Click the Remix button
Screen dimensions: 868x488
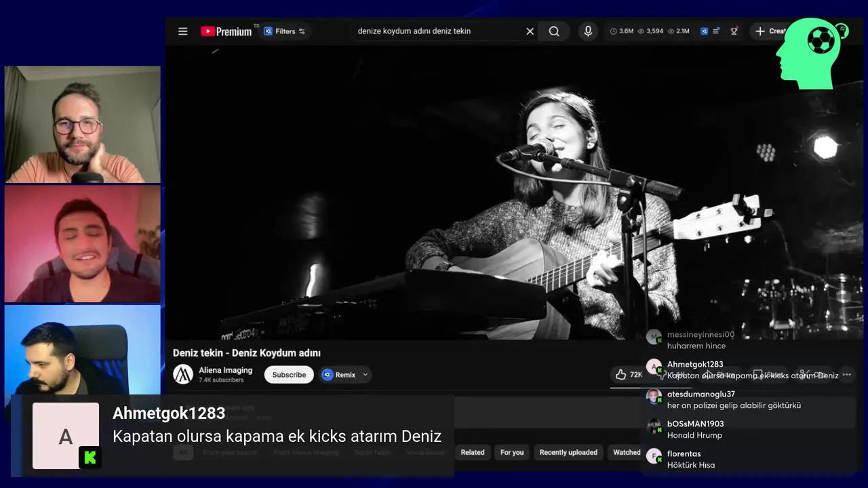[x=338, y=375]
